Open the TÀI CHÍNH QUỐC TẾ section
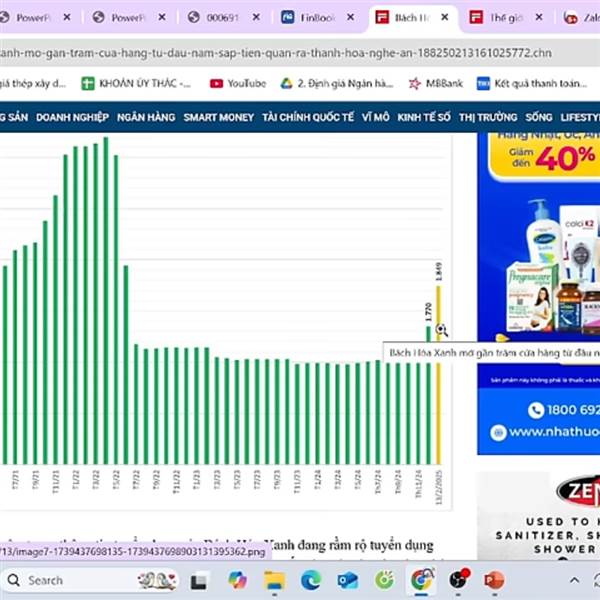 [308, 117]
